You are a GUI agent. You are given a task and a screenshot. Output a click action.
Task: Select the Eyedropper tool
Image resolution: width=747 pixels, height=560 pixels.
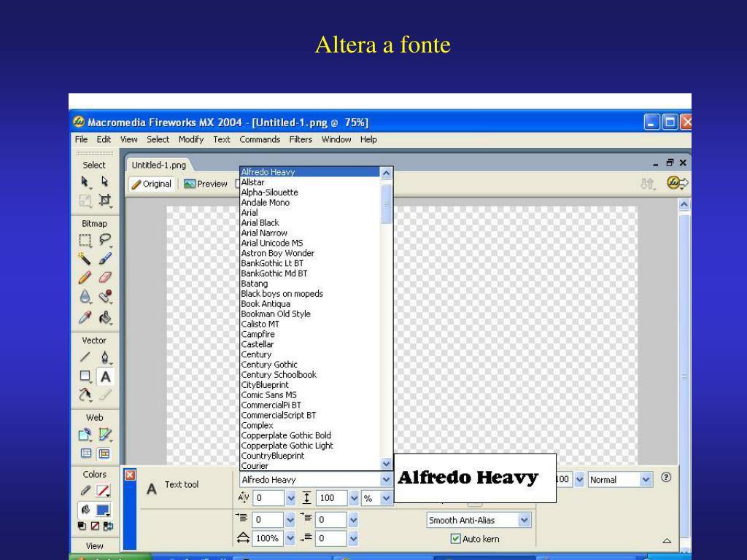(x=85, y=317)
